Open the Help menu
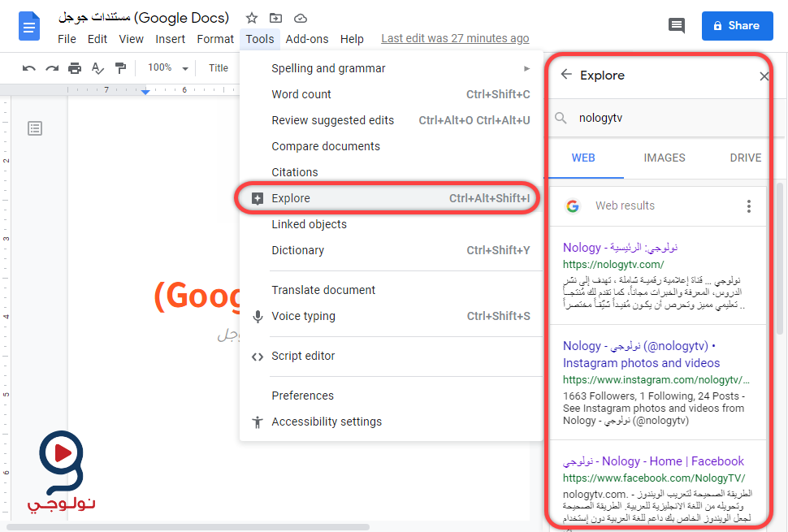Viewport: 788px width, 532px height. click(352, 39)
